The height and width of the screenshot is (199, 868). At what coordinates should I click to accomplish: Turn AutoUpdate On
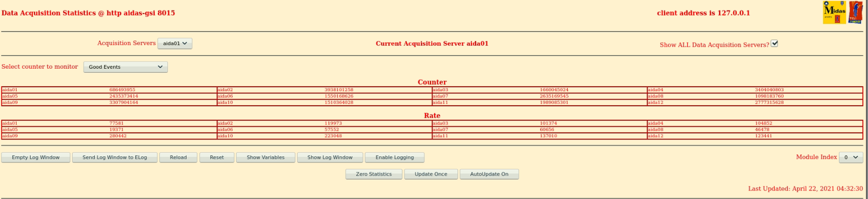coord(489,174)
